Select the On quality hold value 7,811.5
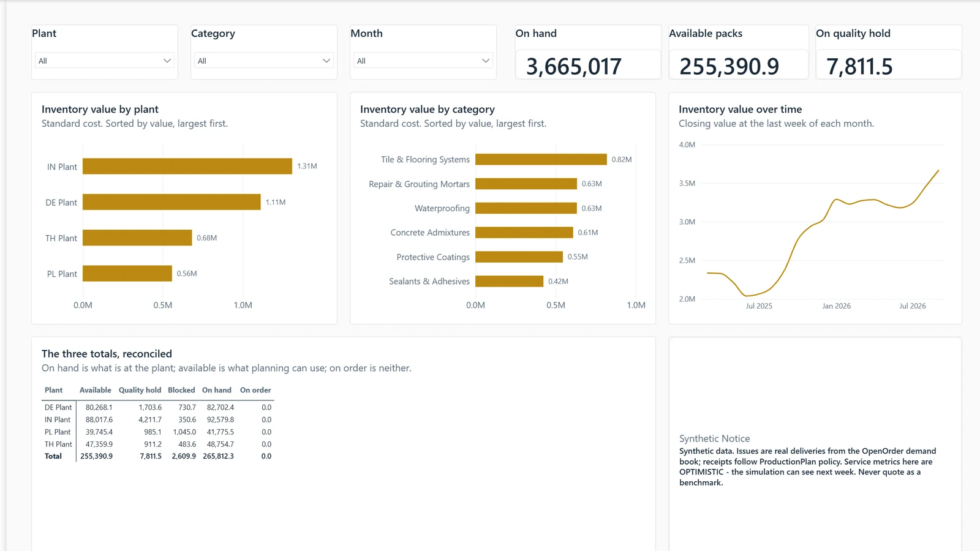The width and height of the screenshot is (980, 551). (859, 66)
